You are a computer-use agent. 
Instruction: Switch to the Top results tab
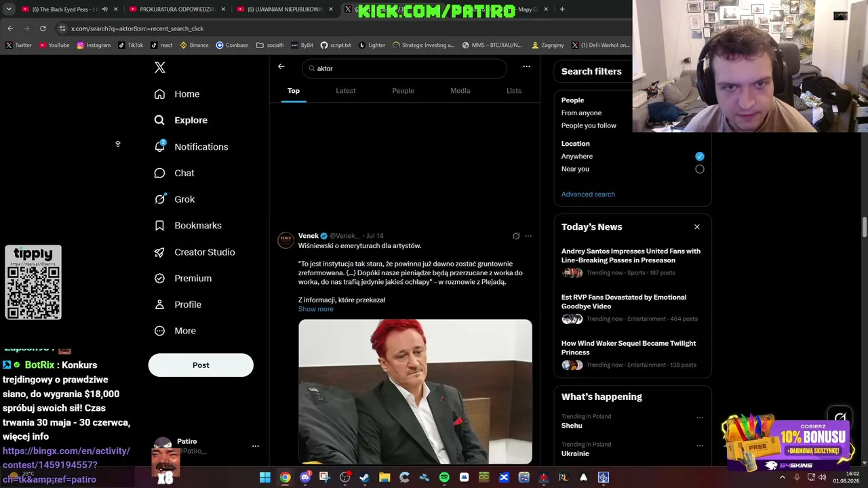294,91
